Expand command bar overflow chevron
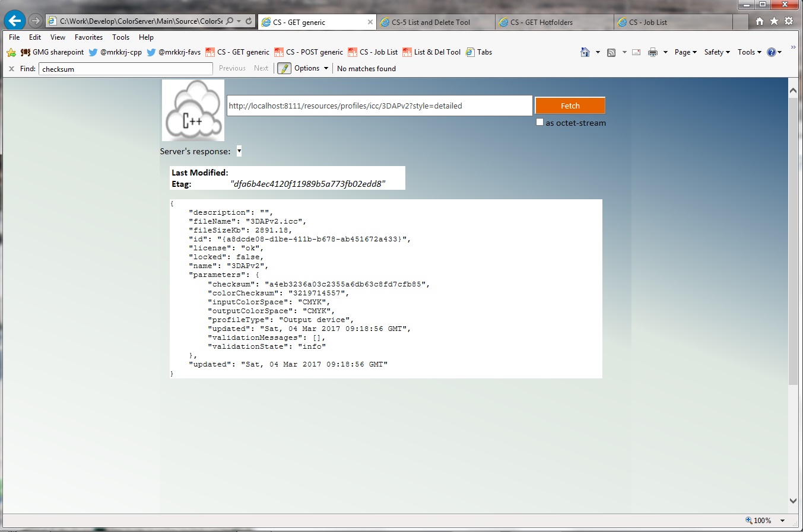Screen dimensions: 803x532 [x=794, y=47]
